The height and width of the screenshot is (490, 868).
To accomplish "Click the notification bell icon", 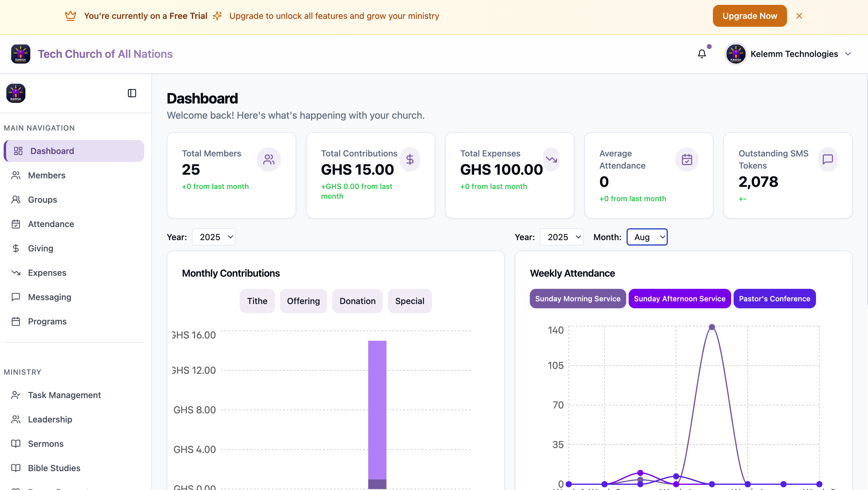I will coord(702,54).
